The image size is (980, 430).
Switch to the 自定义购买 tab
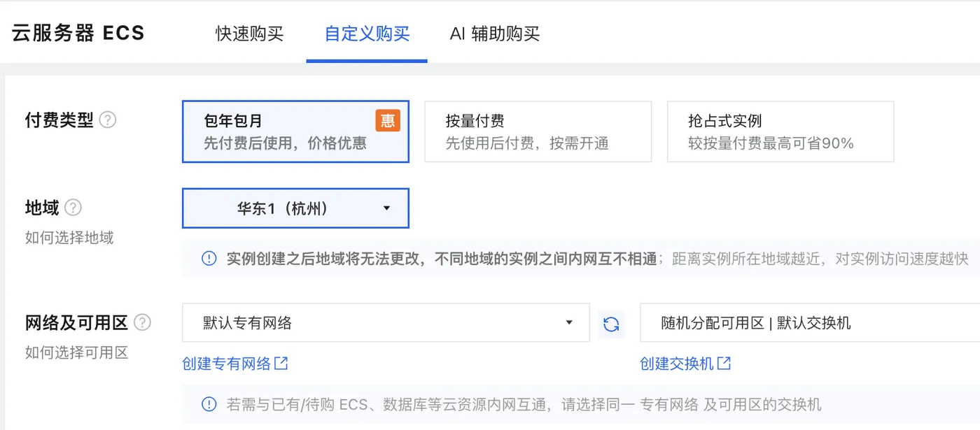[367, 34]
